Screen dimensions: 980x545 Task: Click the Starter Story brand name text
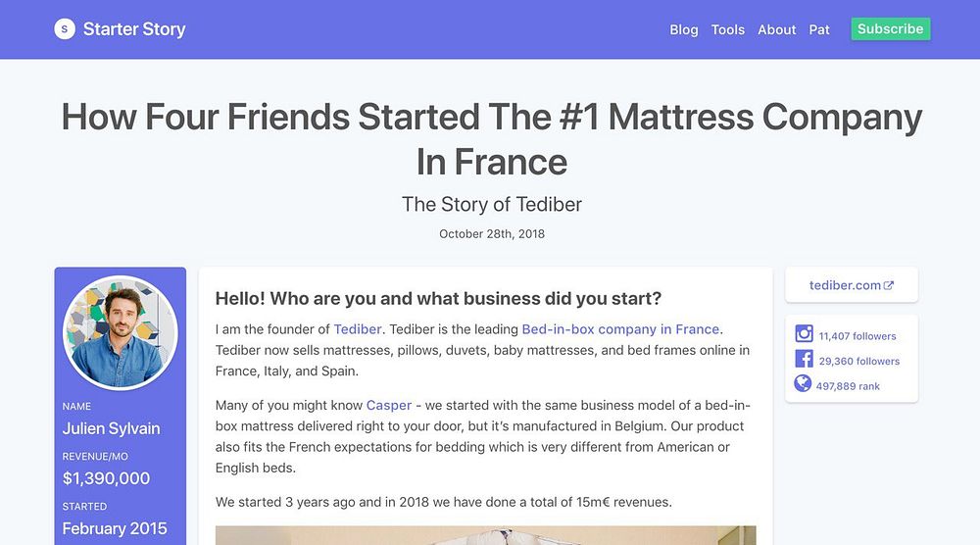pyautogui.click(x=134, y=29)
